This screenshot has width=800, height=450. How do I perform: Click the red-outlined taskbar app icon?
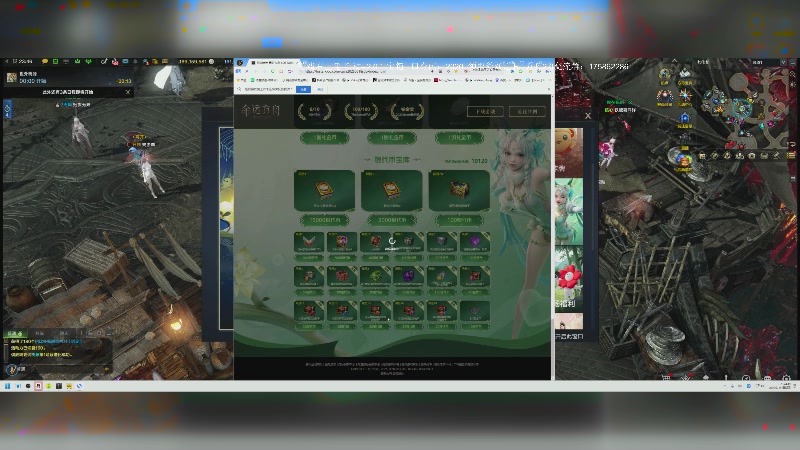(38, 386)
